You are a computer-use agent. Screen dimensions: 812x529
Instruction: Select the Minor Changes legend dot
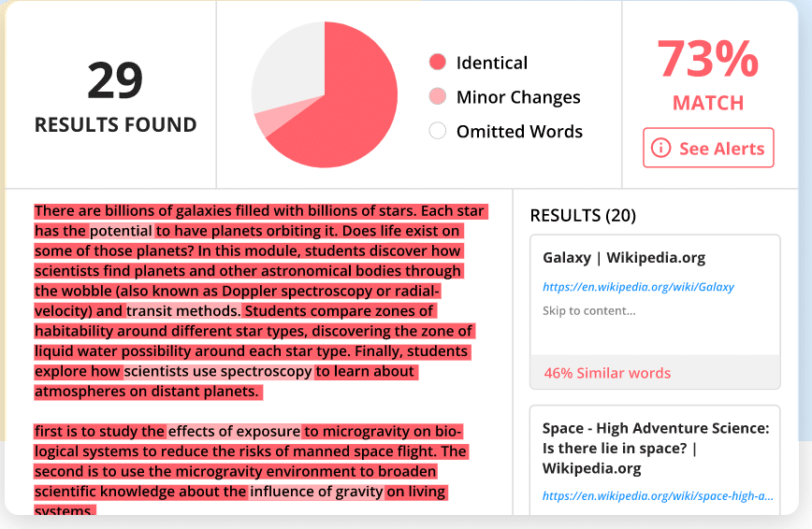coord(437,97)
